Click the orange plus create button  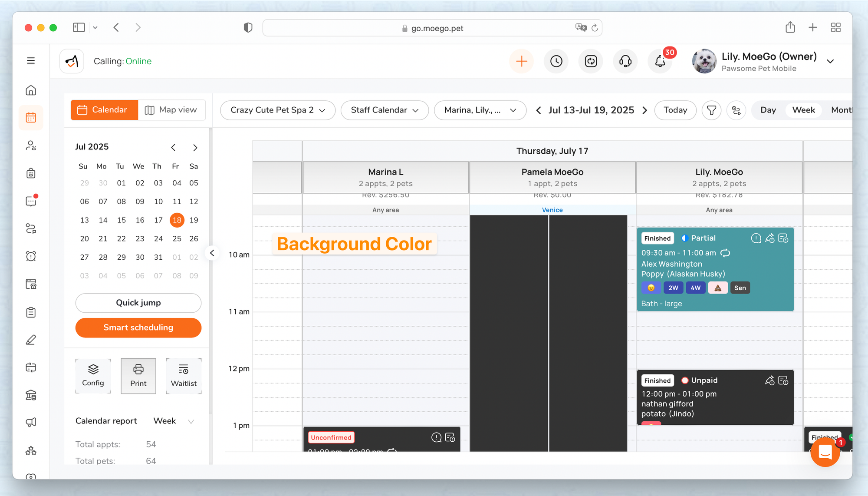coord(521,61)
